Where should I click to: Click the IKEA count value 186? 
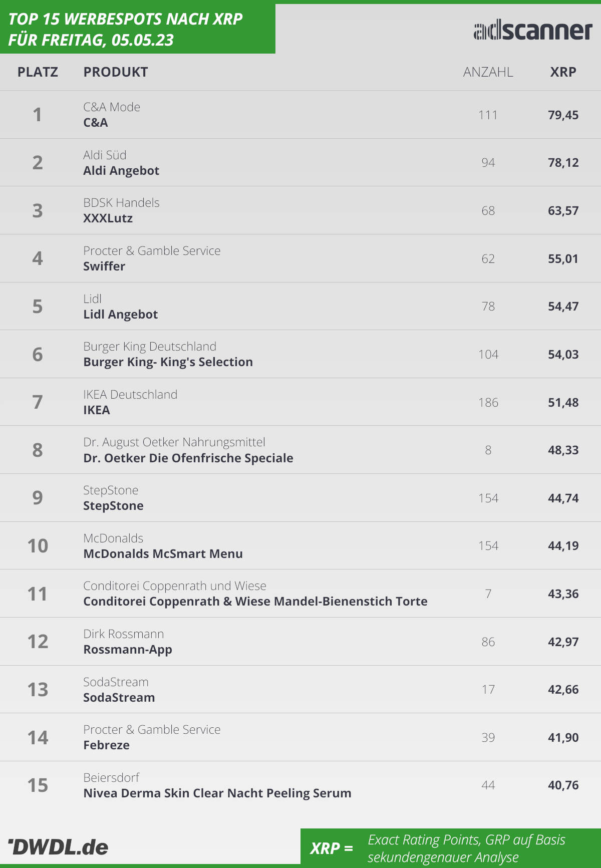point(488,403)
